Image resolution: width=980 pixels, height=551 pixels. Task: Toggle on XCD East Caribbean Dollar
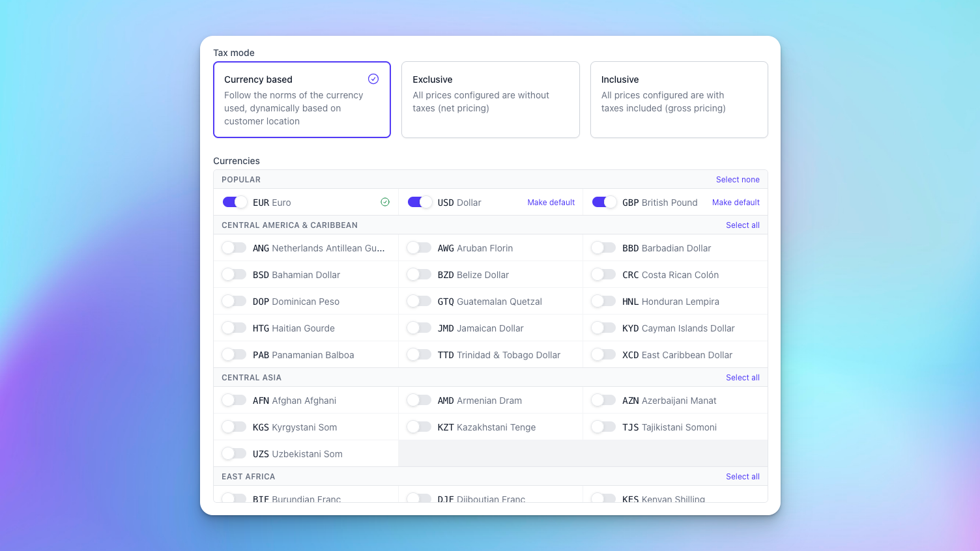603,354
